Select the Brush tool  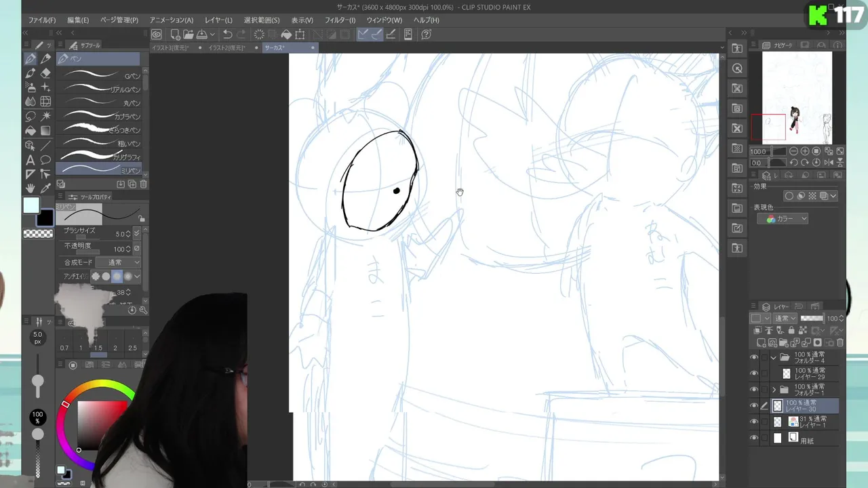(x=31, y=73)
